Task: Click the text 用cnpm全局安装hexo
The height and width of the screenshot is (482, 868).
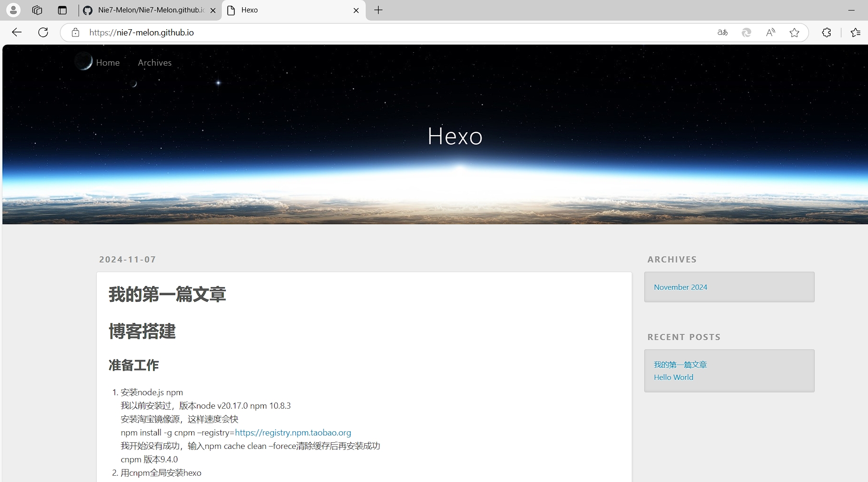Action: click(x=161, y=473)
